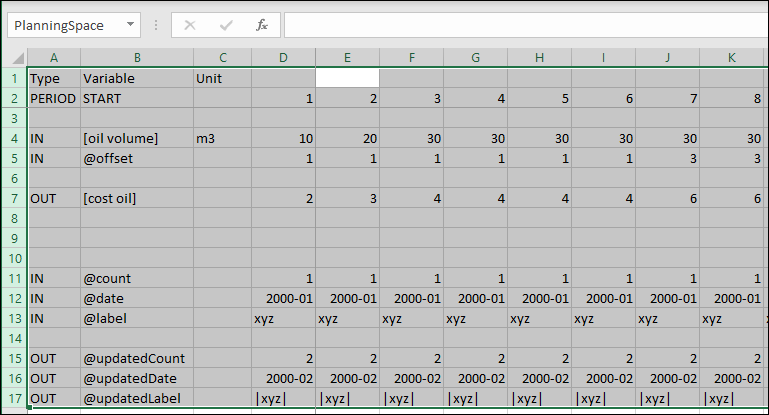The width and height of the screenshot is (769, 415).
Task: Select row 4 header
Action: click(15, 139)
